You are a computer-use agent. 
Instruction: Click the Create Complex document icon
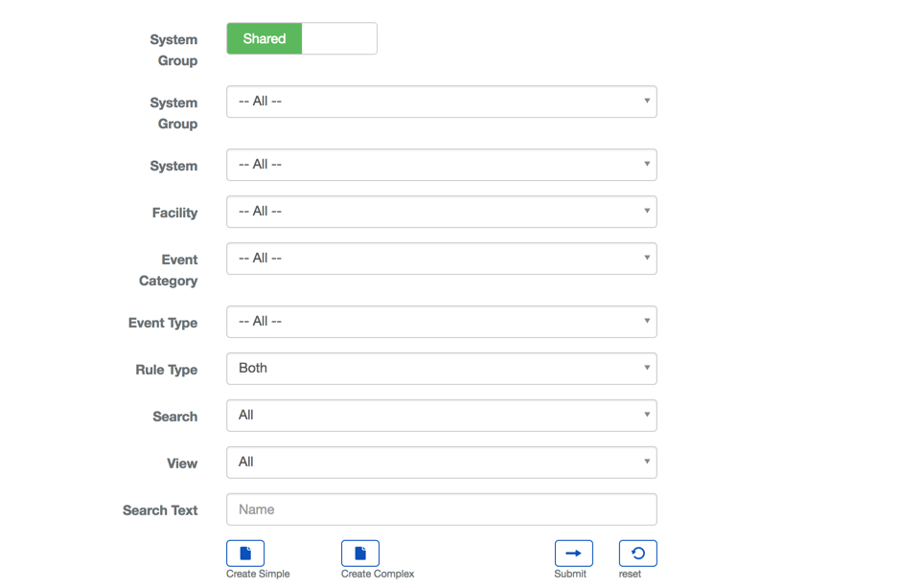click(x=360, y=554)
